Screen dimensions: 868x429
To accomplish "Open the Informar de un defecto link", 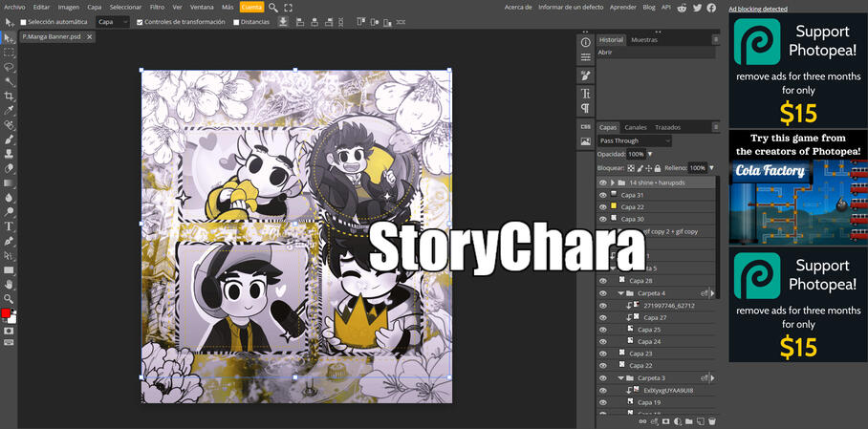I will click(573, 7).
